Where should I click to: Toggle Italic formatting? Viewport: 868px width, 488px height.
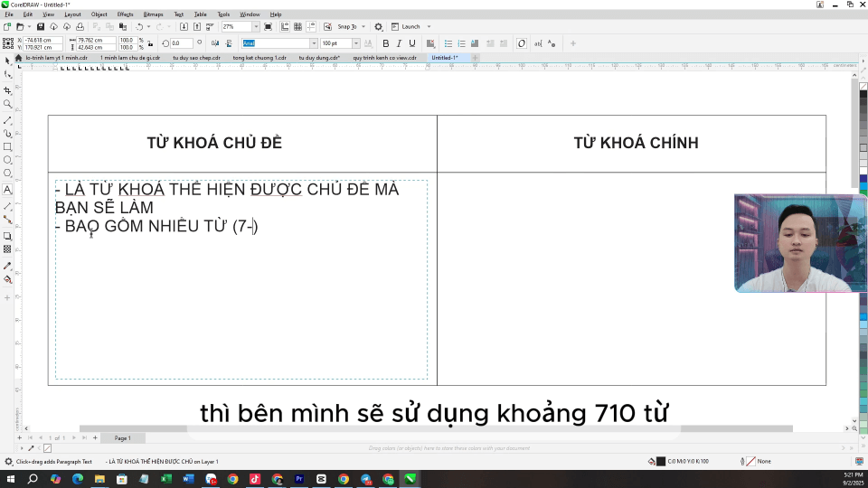tap(399, 43)
